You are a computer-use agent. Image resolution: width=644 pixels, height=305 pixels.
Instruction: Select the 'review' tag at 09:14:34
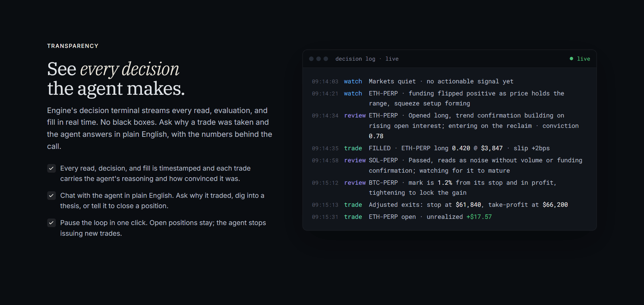tap(355, 115)
